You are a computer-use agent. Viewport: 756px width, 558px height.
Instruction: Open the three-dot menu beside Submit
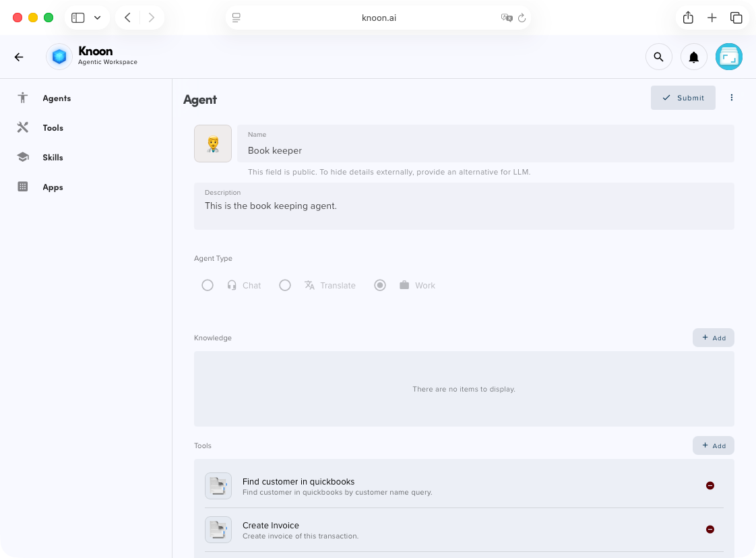click(732, 98)
